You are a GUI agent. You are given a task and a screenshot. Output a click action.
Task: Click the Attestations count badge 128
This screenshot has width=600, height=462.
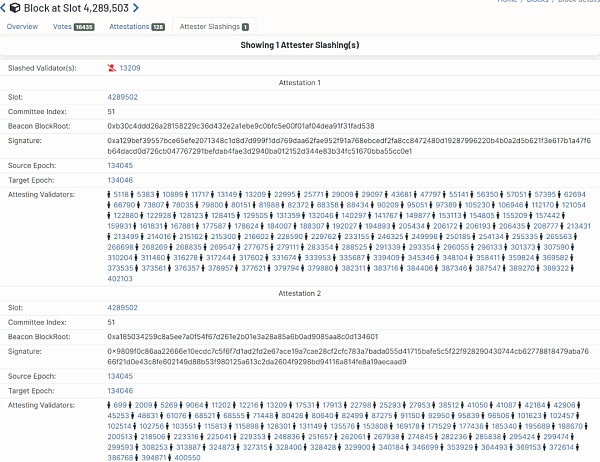[x=158, y=27]
